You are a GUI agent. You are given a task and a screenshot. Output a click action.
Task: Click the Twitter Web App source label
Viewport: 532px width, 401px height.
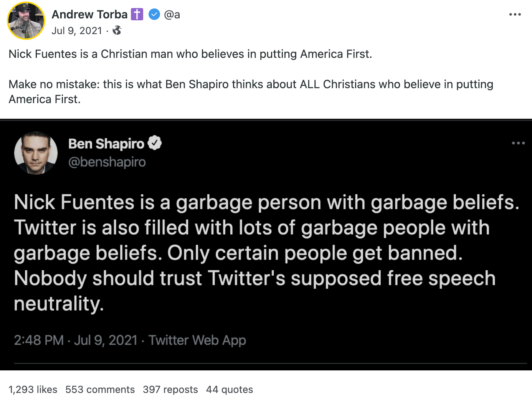[197, 340]
